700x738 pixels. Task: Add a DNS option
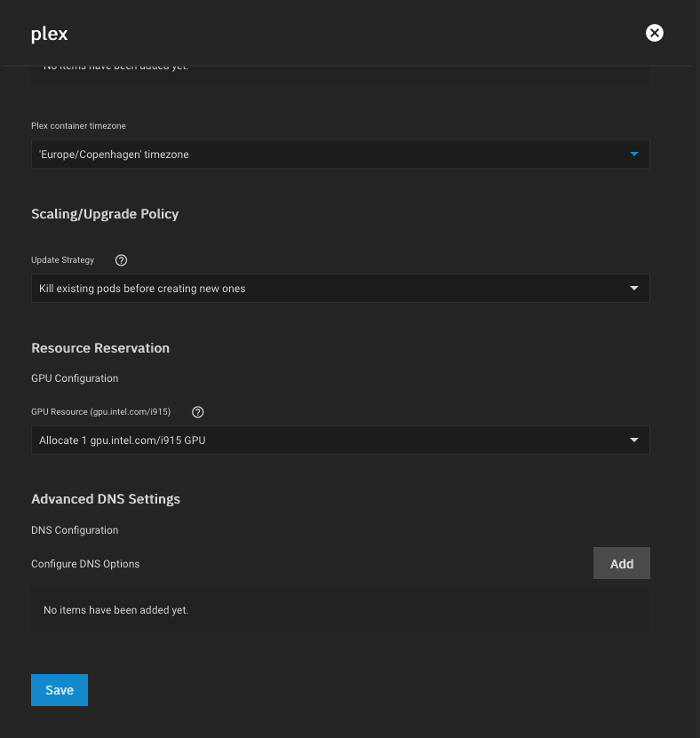[622, 563]
